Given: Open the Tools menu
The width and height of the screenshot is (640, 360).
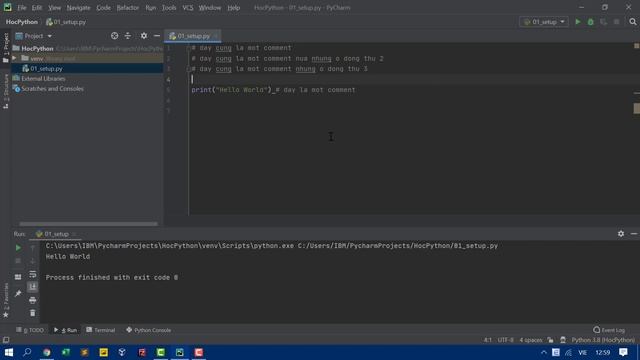Looking at the screenshot, I should tap(169, 8).
